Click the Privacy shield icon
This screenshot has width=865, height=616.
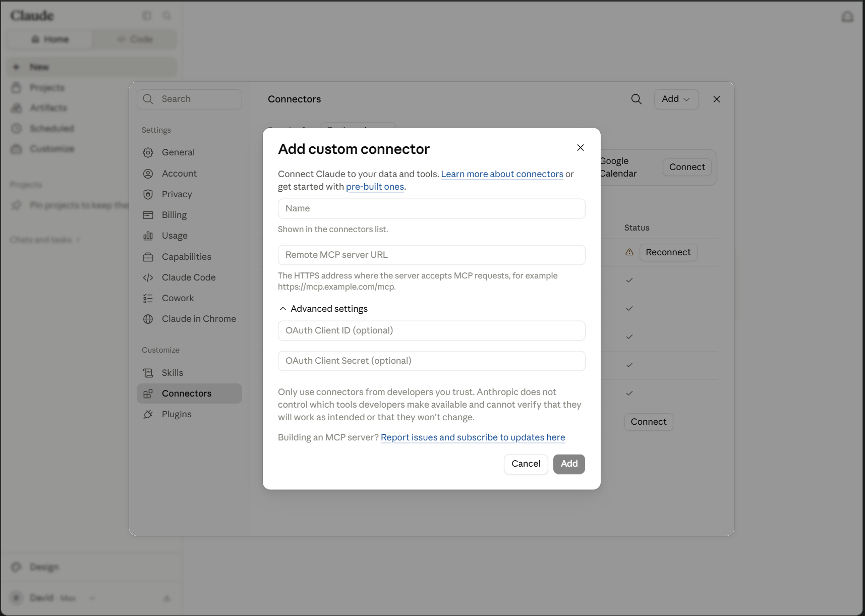[148, 194]
